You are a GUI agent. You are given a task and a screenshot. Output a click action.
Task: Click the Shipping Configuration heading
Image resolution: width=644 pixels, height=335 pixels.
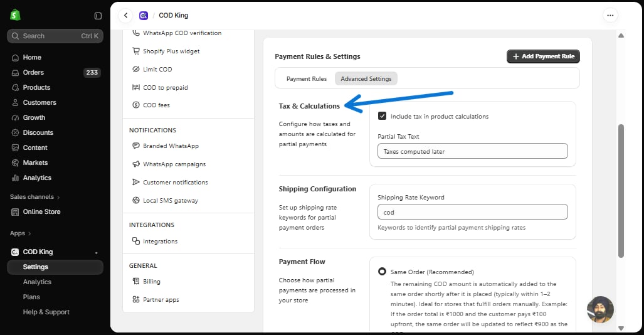[x=317, y=189]
